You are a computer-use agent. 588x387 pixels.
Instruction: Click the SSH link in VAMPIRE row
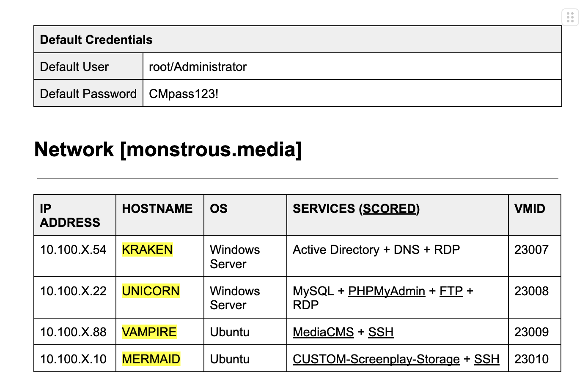(x=381, y=332)
